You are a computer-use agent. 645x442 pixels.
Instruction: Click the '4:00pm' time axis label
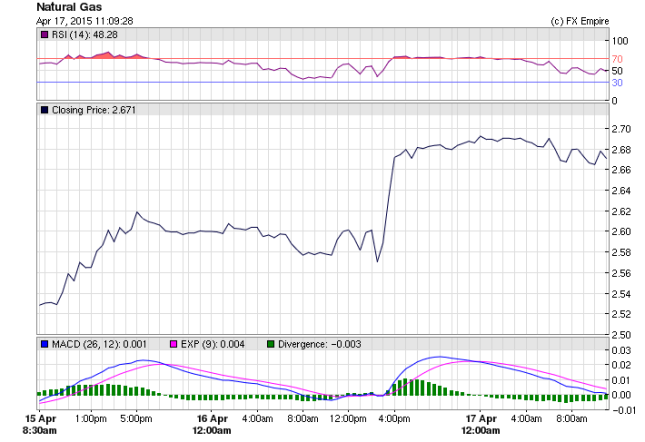(x=394, y=419)
